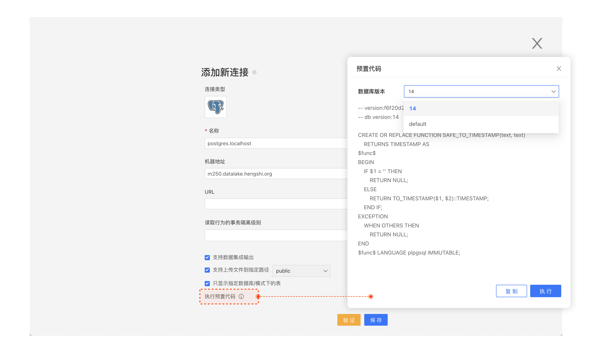Click the 复制 button
This screenshot has height=364, width=592.
(511, 291)
